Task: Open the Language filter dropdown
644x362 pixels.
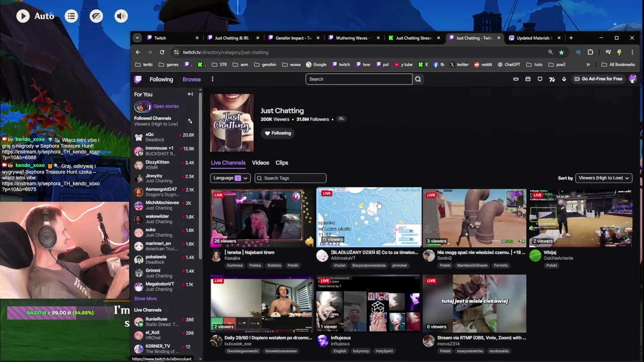Action: (x=230, y=178)
